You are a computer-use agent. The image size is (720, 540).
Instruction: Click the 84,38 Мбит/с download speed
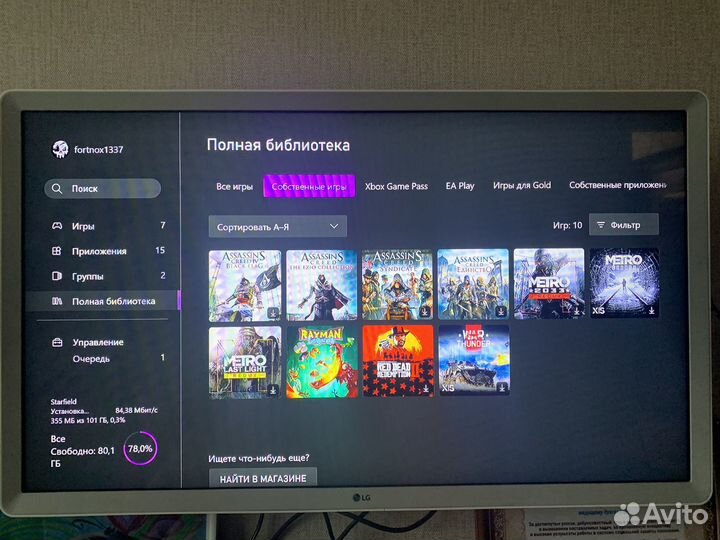(x=136, y=411)
